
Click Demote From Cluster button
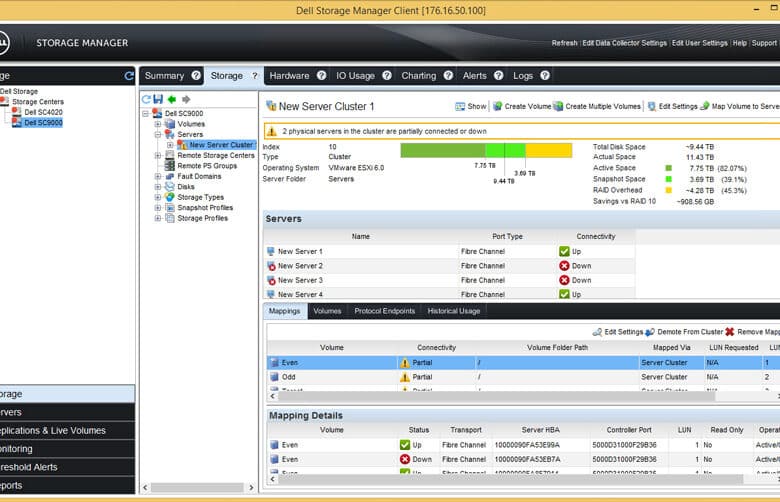click(x=684, y=332)
